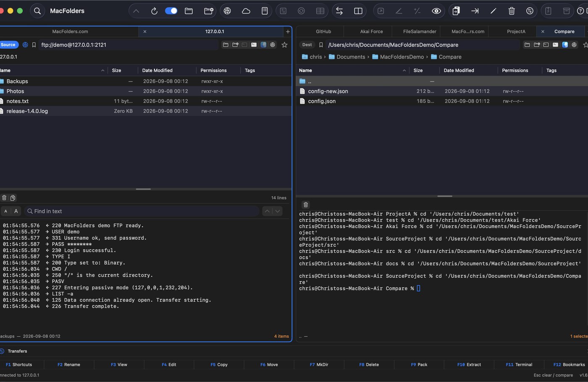Viewport: 588px width, 382px height.
Task: Click the F7 MkDir button
Action: (x=319, y=364)
